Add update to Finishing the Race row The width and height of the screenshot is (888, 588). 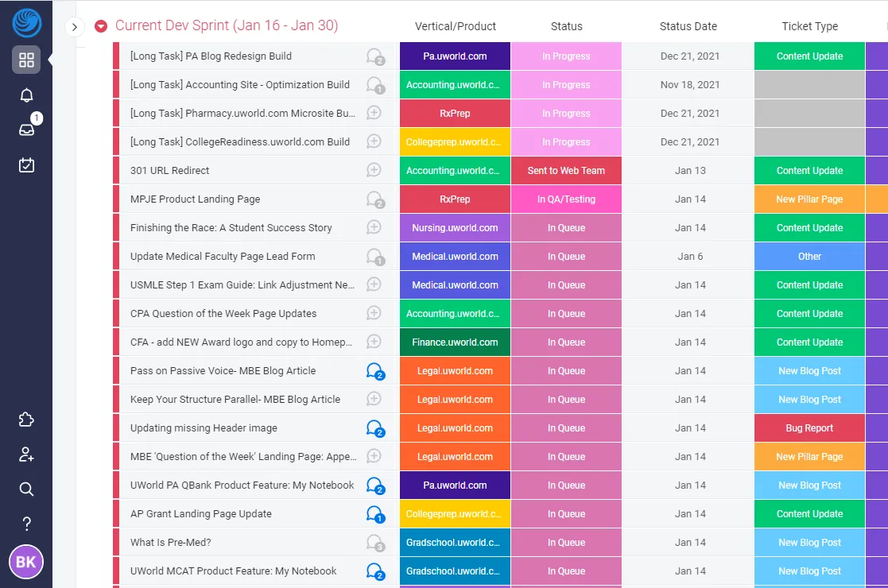point(374,227)
